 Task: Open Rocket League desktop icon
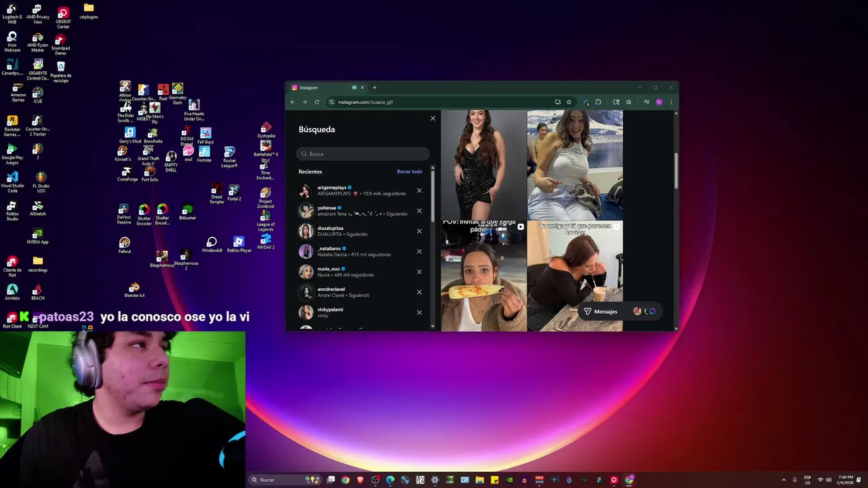pyautogui.click(x=229, y=157)
